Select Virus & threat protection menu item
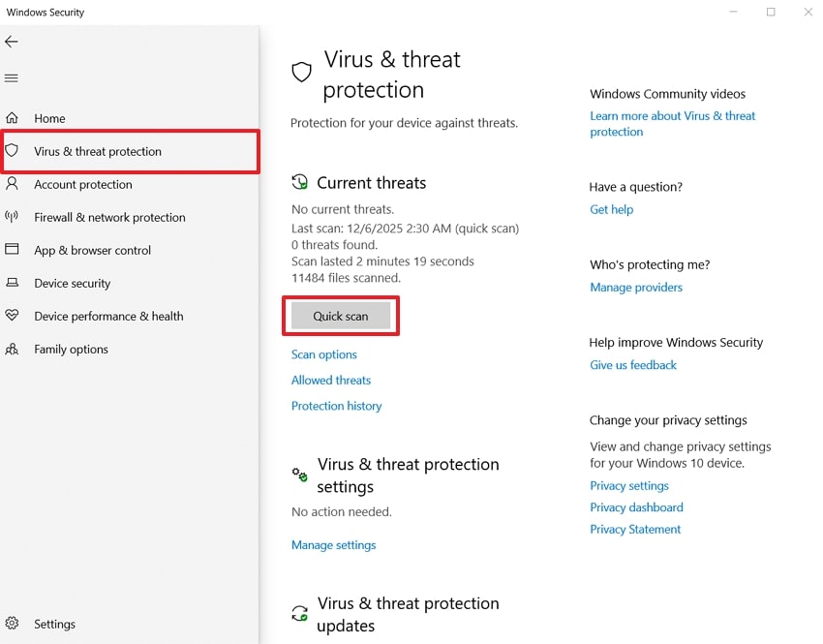 (x=98, y=152)
